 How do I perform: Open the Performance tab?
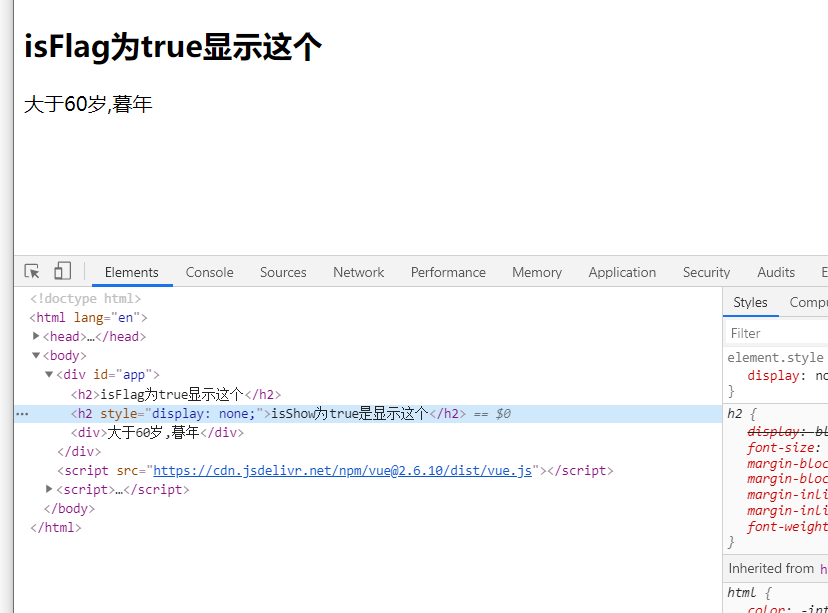[448, 272]
